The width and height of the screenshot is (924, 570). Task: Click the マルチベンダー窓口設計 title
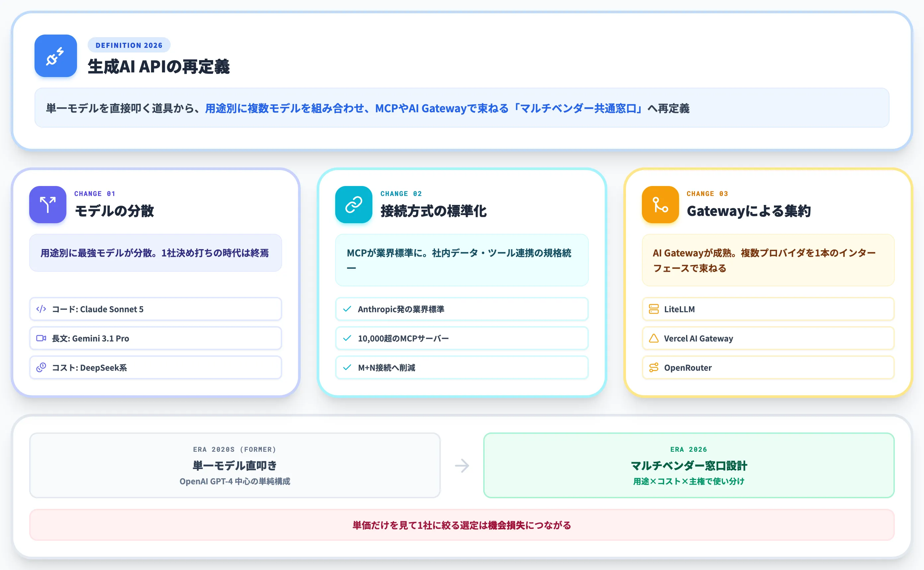688,466
